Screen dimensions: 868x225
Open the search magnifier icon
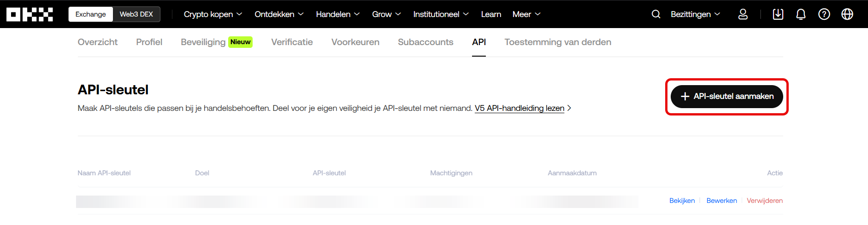coord(655,14)
